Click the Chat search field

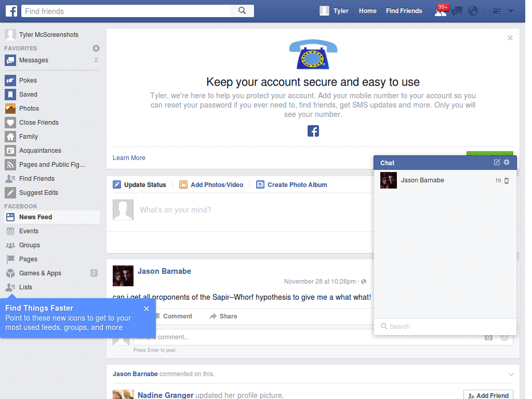(x=445, y=326)
